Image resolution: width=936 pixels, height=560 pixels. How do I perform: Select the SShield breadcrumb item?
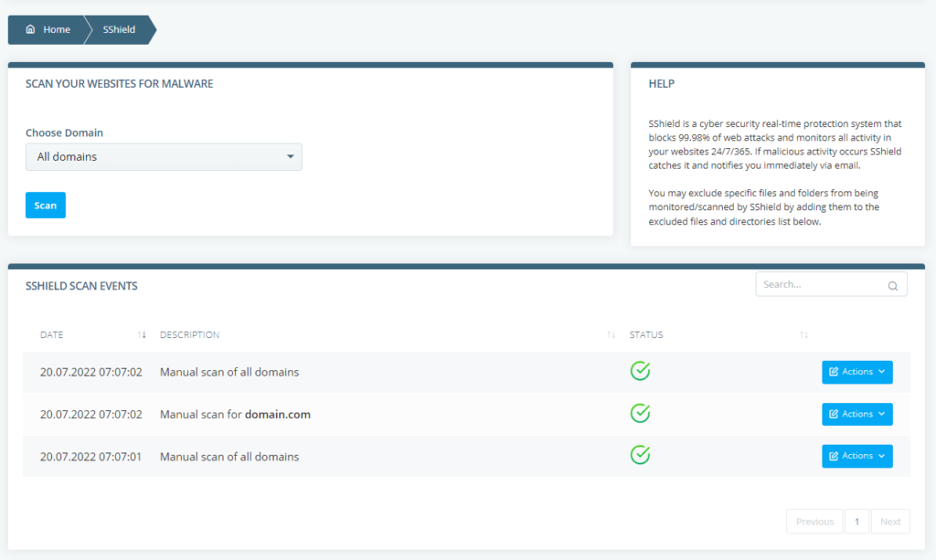117,29
